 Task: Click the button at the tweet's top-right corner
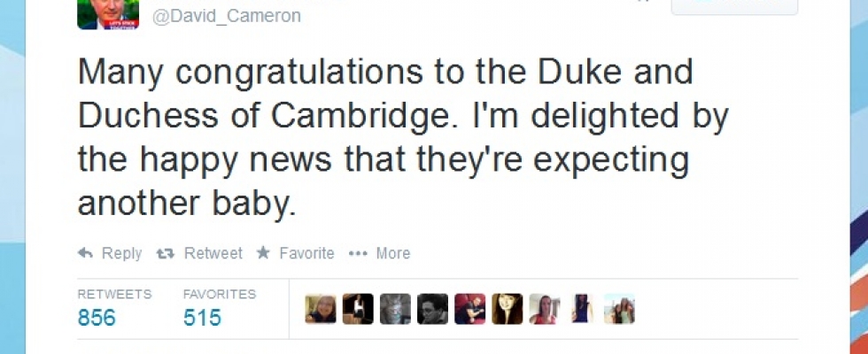[x=734, y=7]
